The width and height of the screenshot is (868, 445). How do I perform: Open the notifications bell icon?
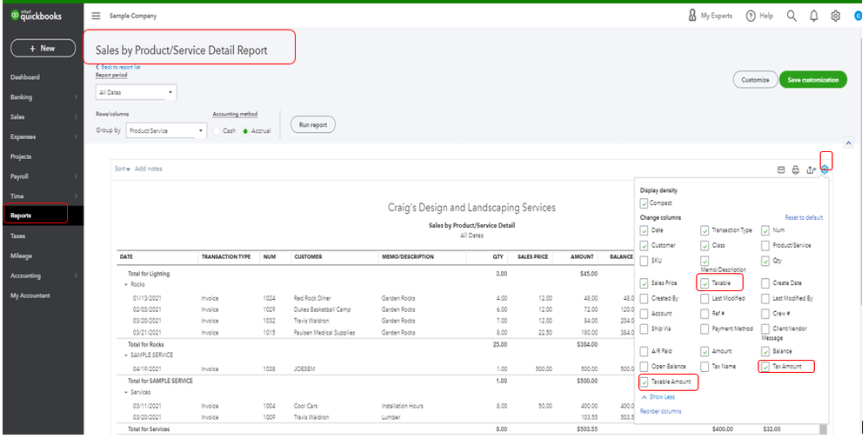tap(813, 16)
